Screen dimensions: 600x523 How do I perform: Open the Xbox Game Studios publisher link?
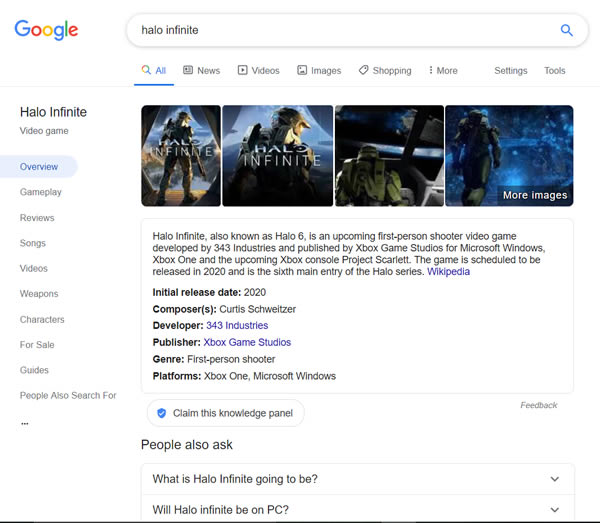(x=247, y=342)
